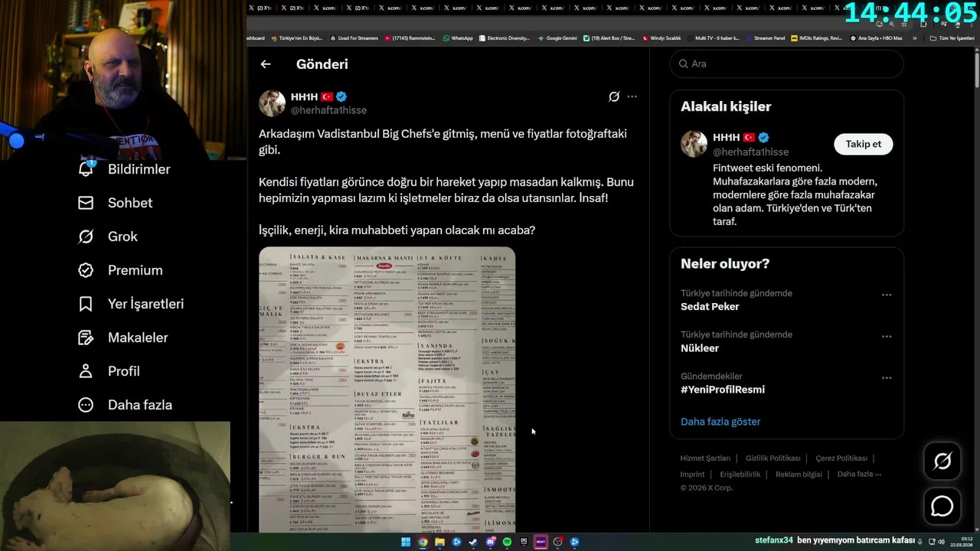Open options for #YeniProfilResmi trend
Viewport: 980px width, 551px height.
pos(887,377)
